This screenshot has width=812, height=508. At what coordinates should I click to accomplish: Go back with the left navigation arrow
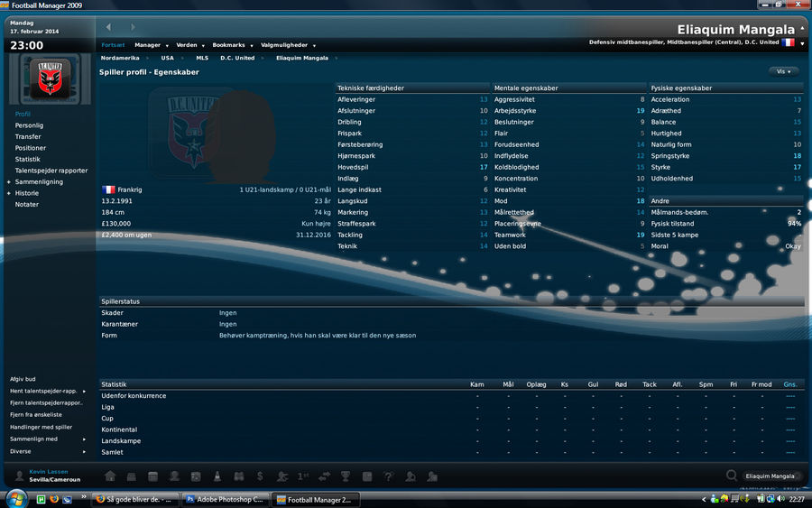click(x=108, y=27)
